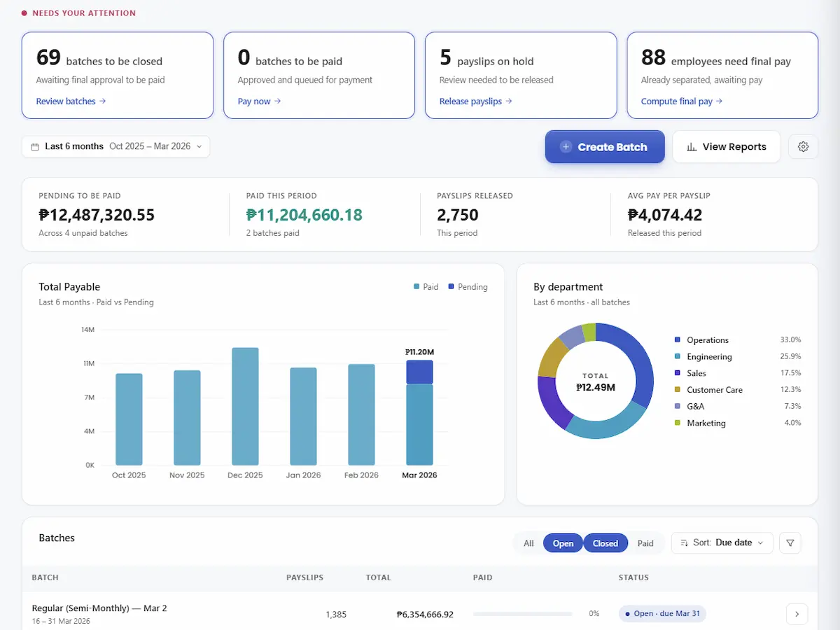Click the 5 payslips on hold card

coord(521,76)
